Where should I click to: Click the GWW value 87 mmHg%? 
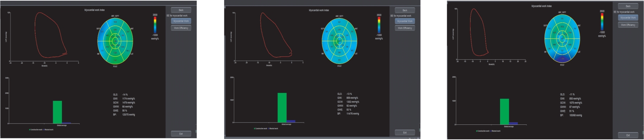[574, 107]
